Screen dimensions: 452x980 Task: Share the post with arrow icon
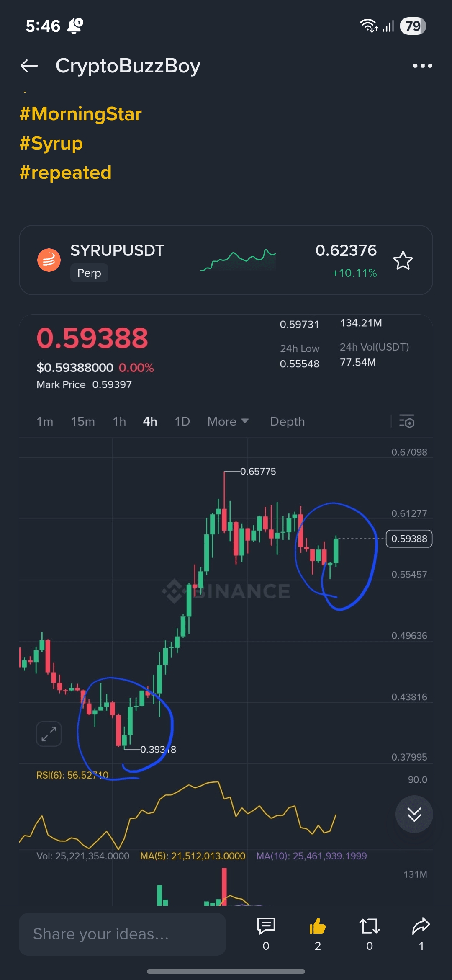point(421,926)
